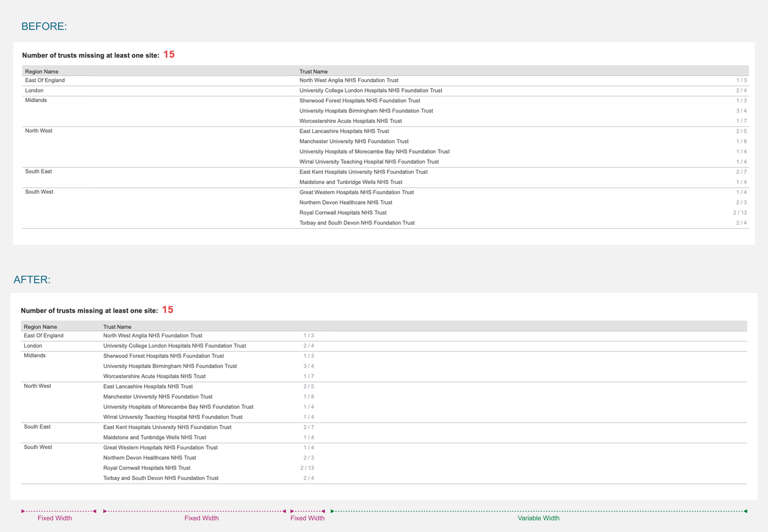
Task: Select North West Anglia NHS Foundation Trust in BEFORE table
Action: 349,80
